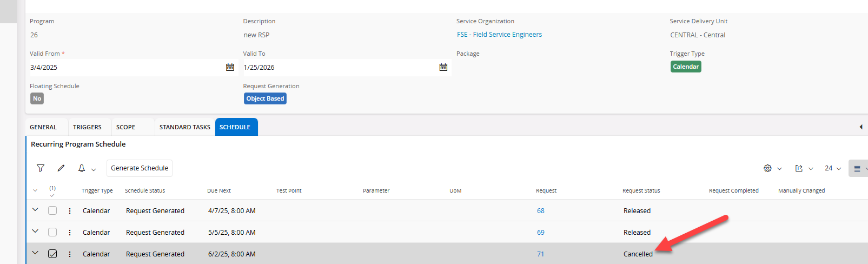868x264 pixels.
Task: Click the Generate Schedule button
Action: pyautogui.click(x=140, y=168)
